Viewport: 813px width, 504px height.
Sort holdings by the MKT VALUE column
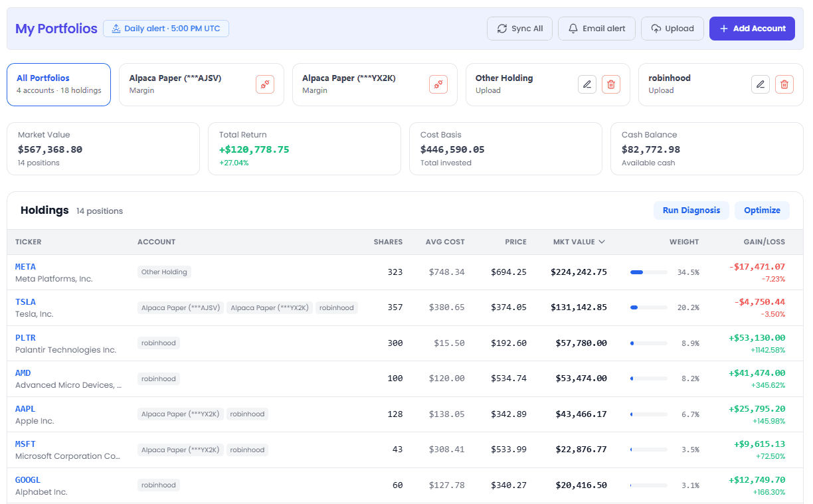click(579, 242)
